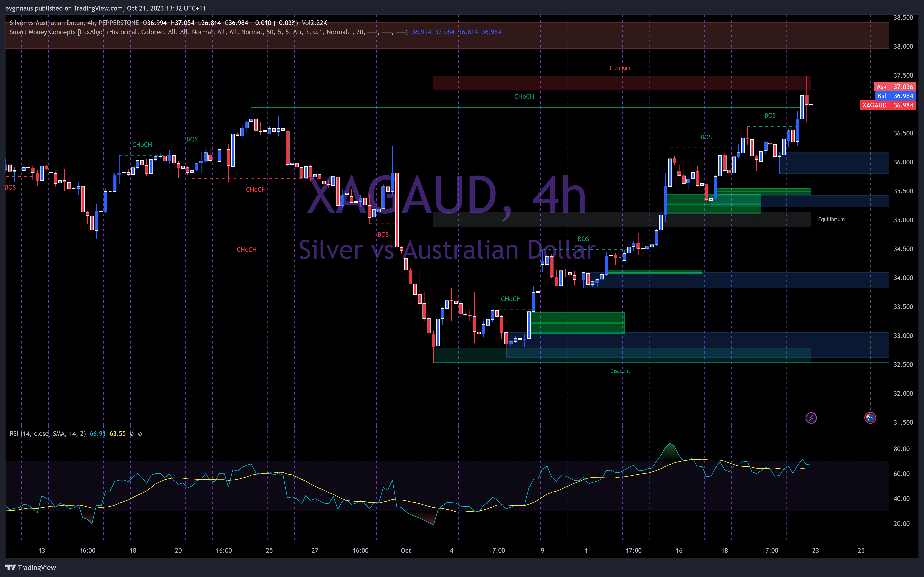Click the Discount zone label
This screenshot has width=924, height=577.
click(620, 371)
